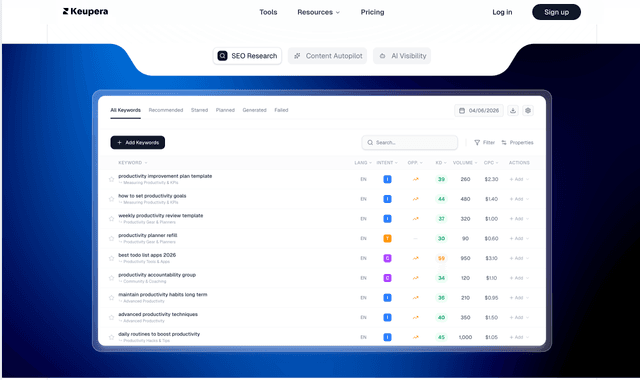The height and width of the screenshot is (380, 640).
Task: Focus the Search input field
Action: point(410,142)
